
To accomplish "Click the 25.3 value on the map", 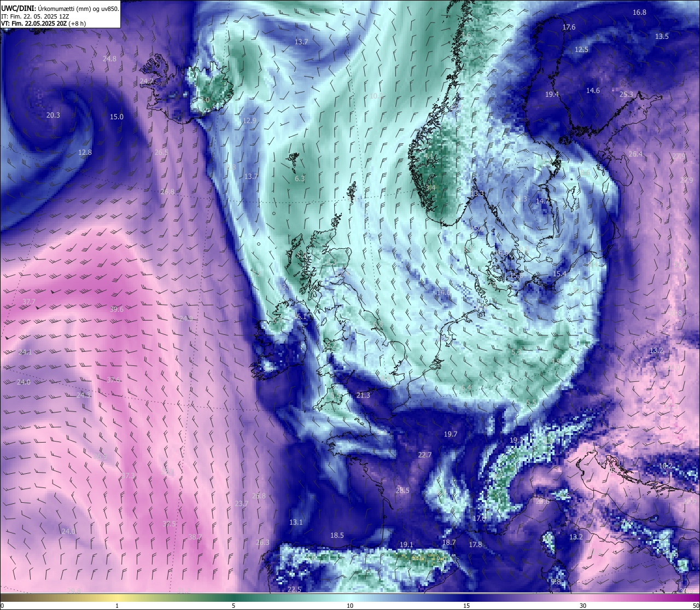I will [626, 95].
